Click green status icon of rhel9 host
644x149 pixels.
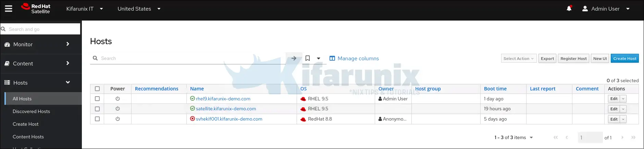193,99
